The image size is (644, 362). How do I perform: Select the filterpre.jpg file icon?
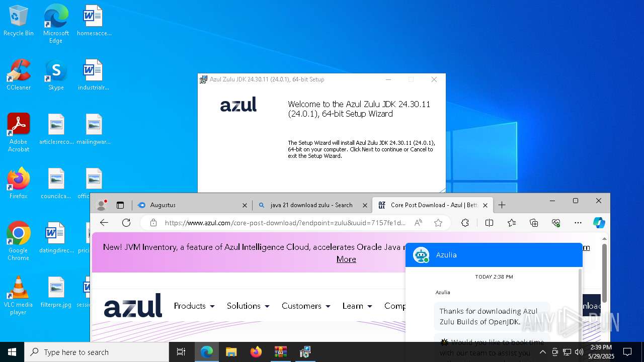[x=56, y=292]
